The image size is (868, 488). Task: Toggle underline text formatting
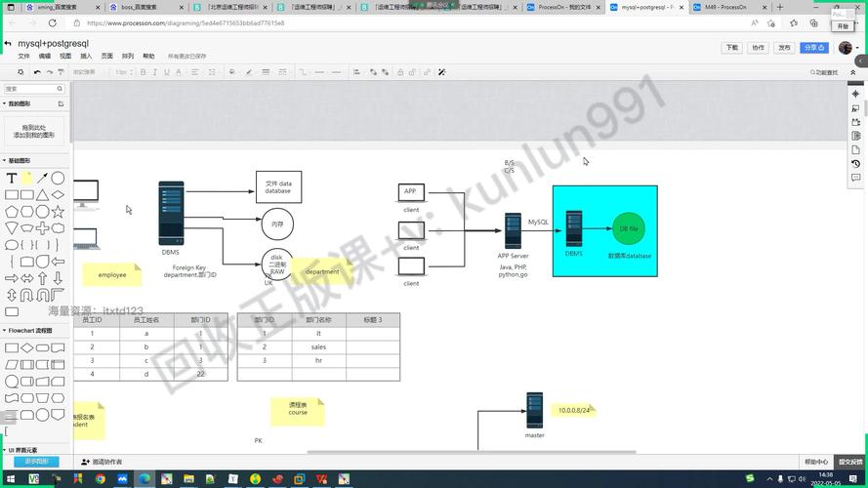point(167,72)
